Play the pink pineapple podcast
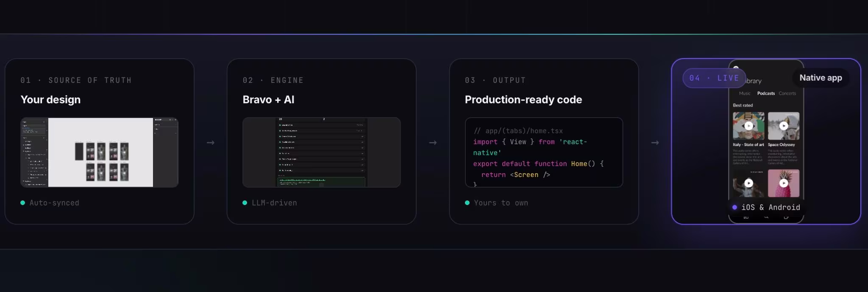 tap(784, 183)
